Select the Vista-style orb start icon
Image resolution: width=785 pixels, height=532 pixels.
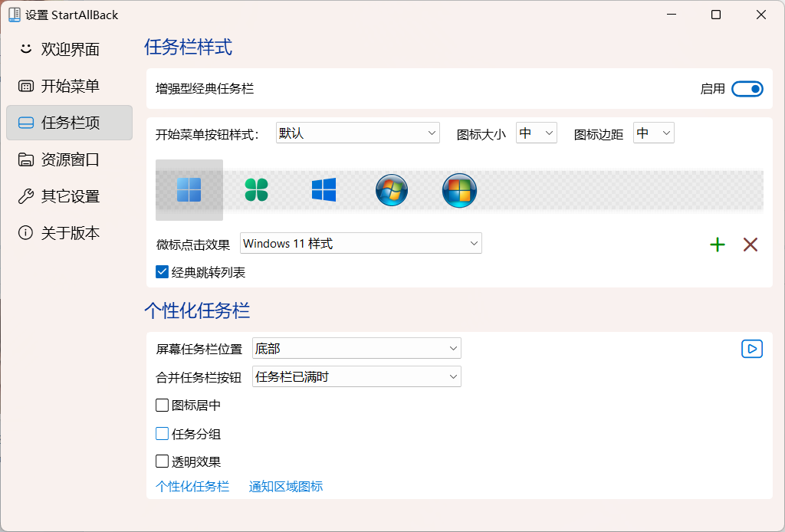point(459,190)
